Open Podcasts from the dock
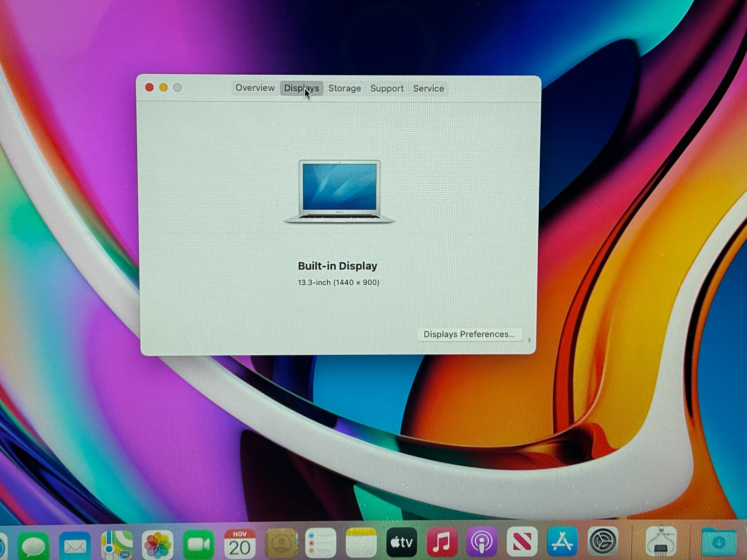 [x=482, y=542]
